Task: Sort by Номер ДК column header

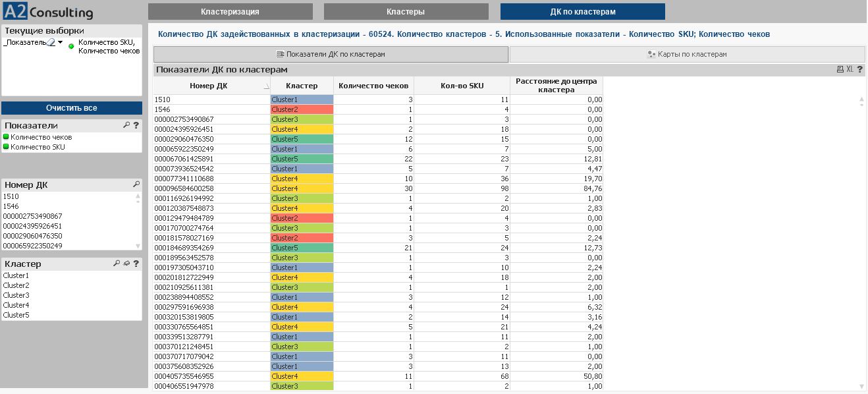Action: (x=208, y=86)
